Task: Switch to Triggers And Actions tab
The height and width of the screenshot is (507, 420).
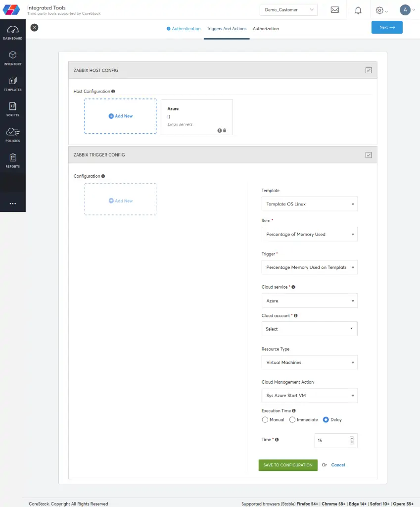Action: (x=227, y=29)
